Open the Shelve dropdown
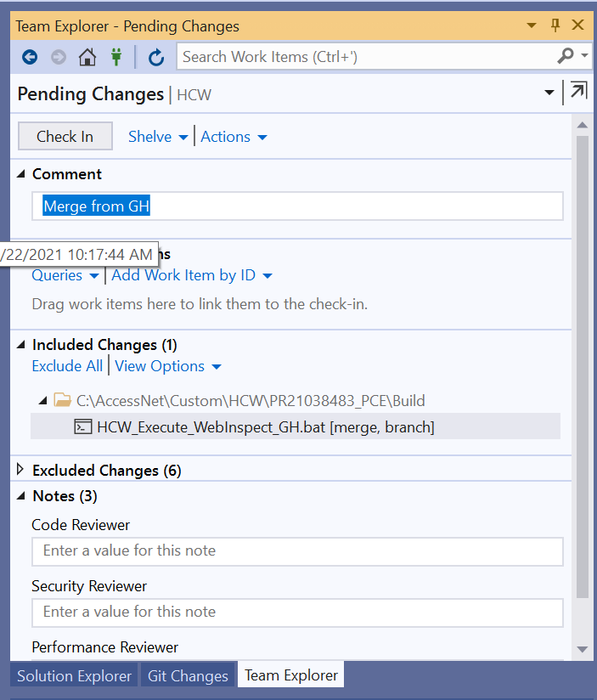This screenshot has width=597, height=700. (x=158, y=137)
